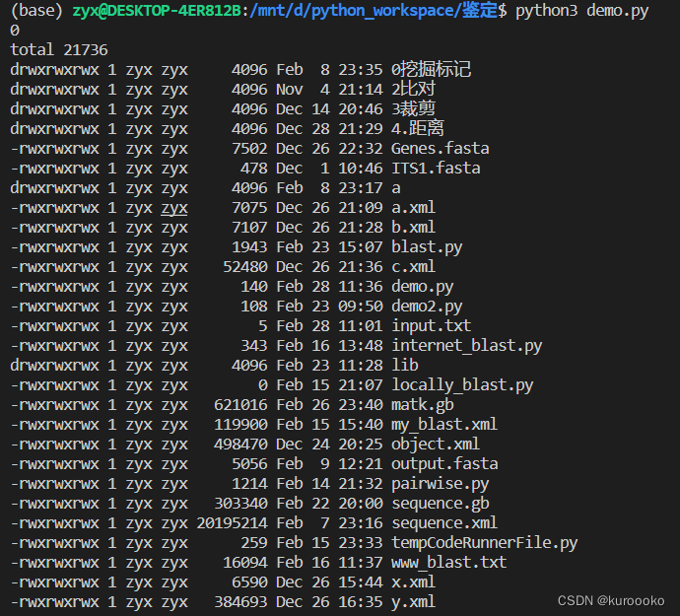Viewport: 680px width, 616px height.
Task: Select the prompt path /mnt/d/python_workspace
Action: (354, 11)
